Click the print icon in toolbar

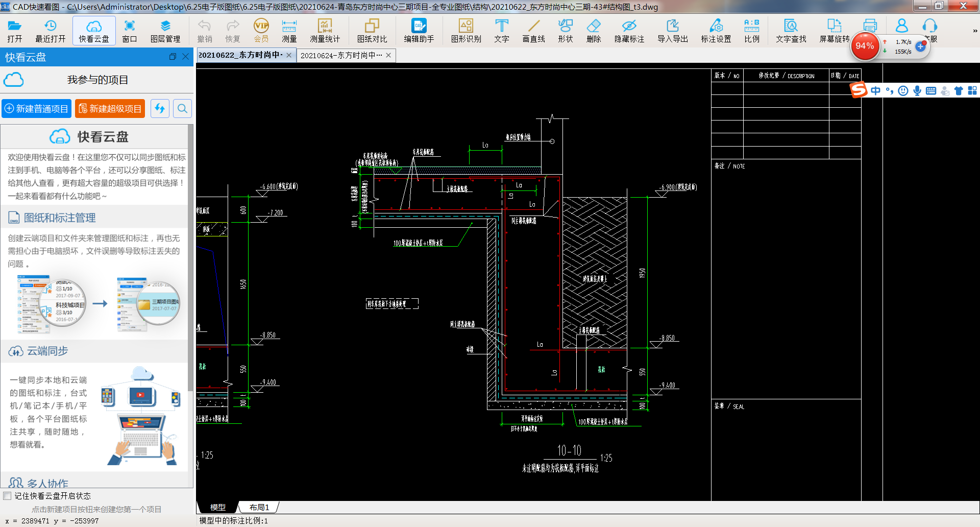point(870,26)
